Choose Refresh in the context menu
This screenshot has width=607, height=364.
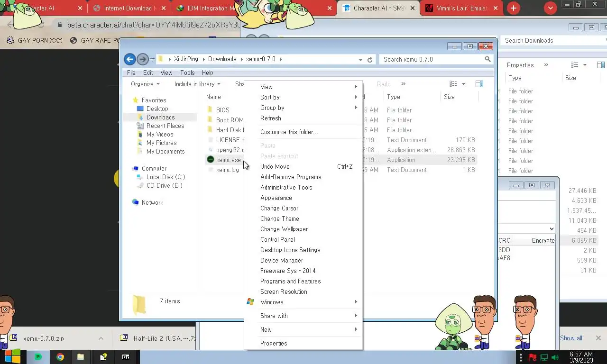[x=303, y=118]
